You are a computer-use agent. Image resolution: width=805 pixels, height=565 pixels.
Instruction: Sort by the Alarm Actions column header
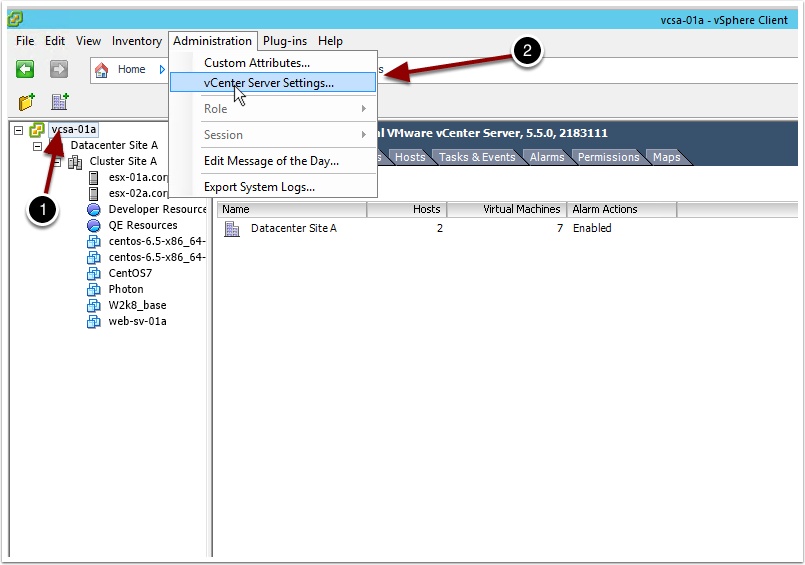(x=622, y=209)
